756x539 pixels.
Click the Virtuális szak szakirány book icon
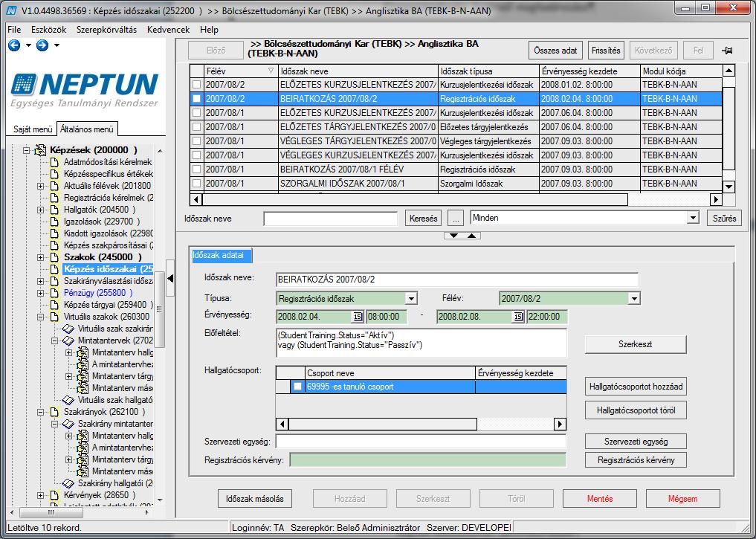click(x=68, y=329)
